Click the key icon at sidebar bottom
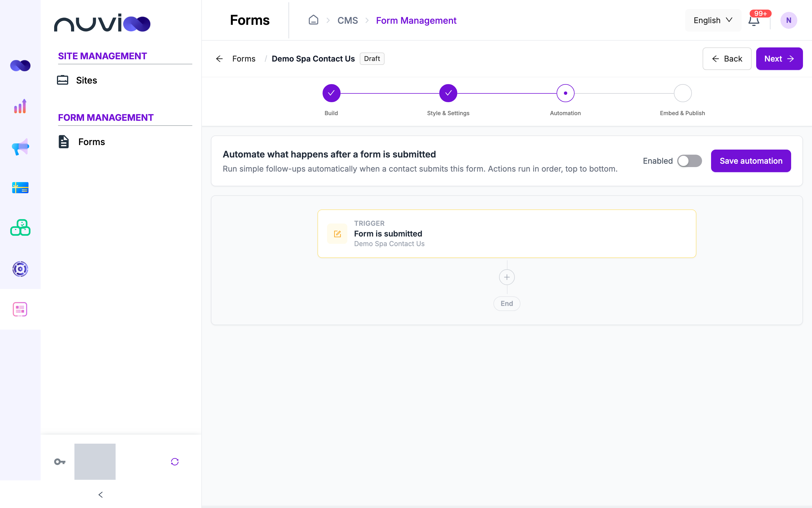 (x=60, y=462)
